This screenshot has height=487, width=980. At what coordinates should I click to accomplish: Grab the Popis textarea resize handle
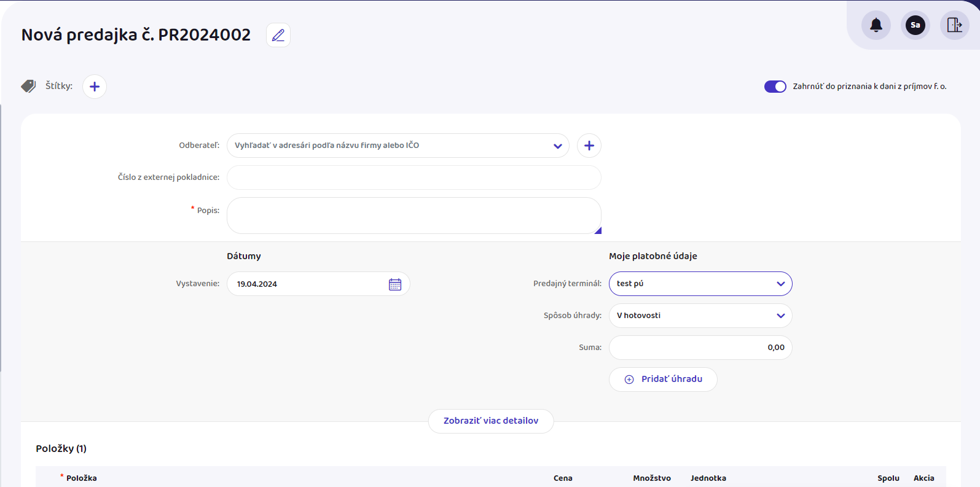click(x=598, y=230)
